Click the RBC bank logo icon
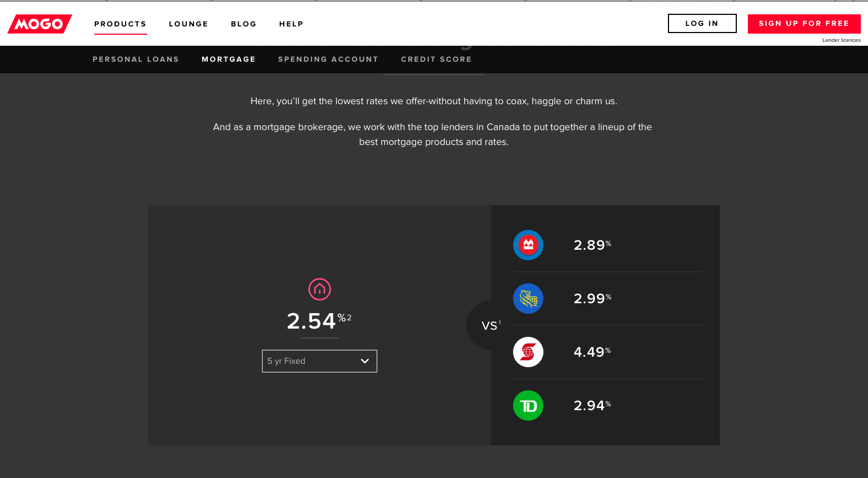 coord(528,298)
